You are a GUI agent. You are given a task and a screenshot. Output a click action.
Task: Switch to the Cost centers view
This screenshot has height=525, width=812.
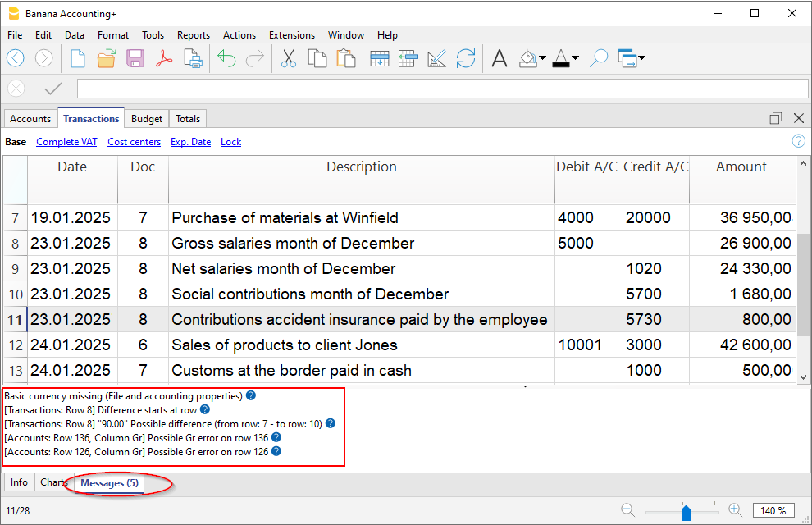[x=134, y=142]
